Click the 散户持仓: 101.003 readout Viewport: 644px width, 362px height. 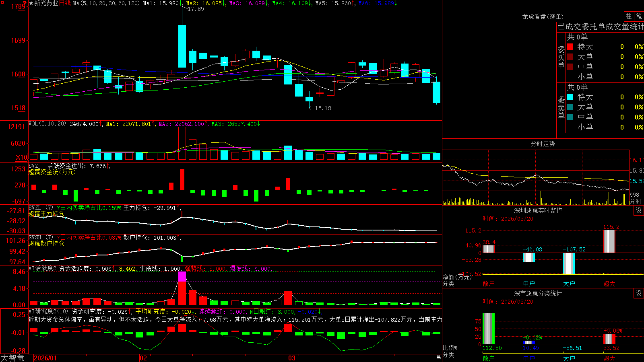[x=150, y=238]
